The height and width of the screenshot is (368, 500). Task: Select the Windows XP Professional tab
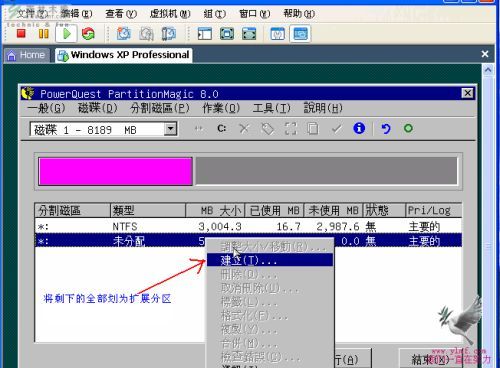click(124, 55)
